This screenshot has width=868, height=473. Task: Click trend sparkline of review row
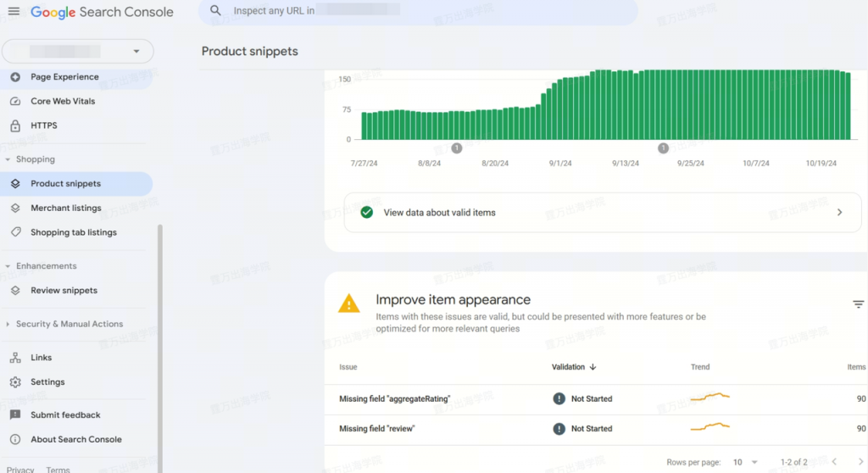click(710, 426)
